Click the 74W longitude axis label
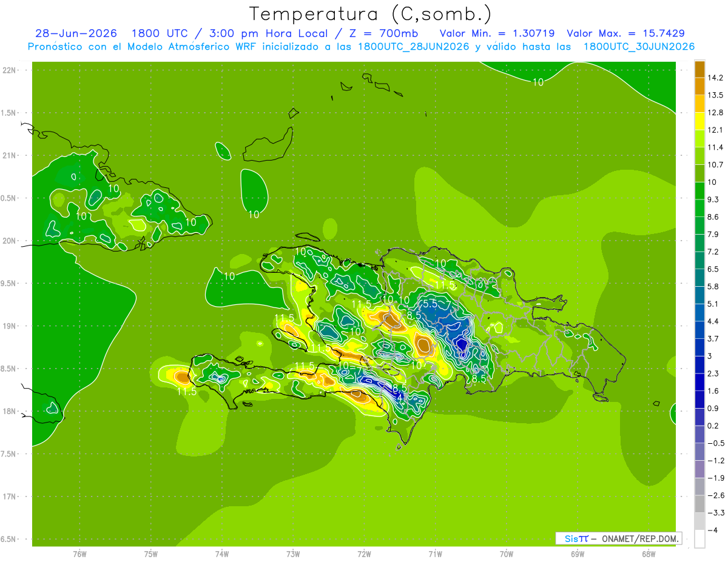728x562 pixels. 222,554
